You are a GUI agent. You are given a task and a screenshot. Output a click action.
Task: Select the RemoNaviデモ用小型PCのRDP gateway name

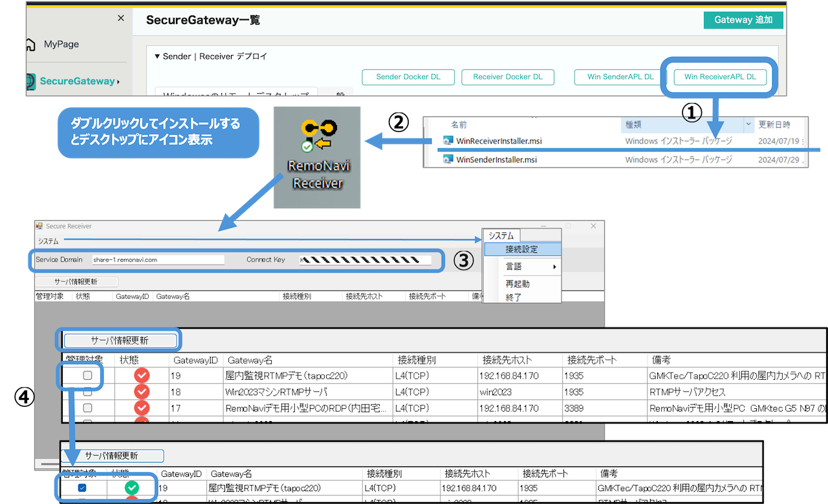(x=306, y=408)
